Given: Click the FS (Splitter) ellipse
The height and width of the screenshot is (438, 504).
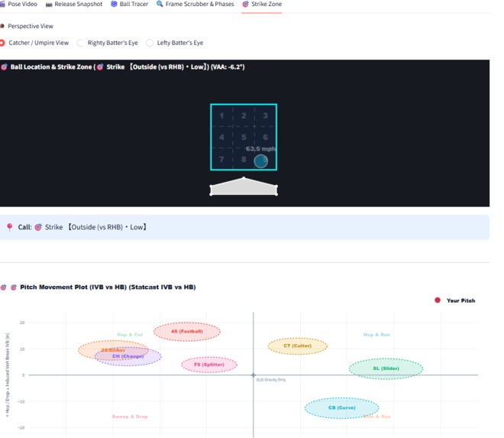Looking at the screenshot, I should click(209, 365).
